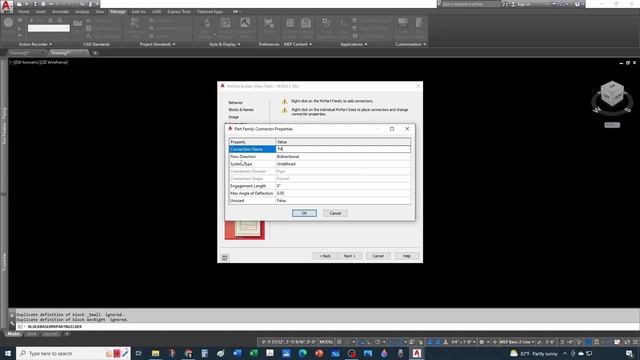Click the Windows taskbar search box
Viewport: 640px width, 360px height.
(73, 353)
